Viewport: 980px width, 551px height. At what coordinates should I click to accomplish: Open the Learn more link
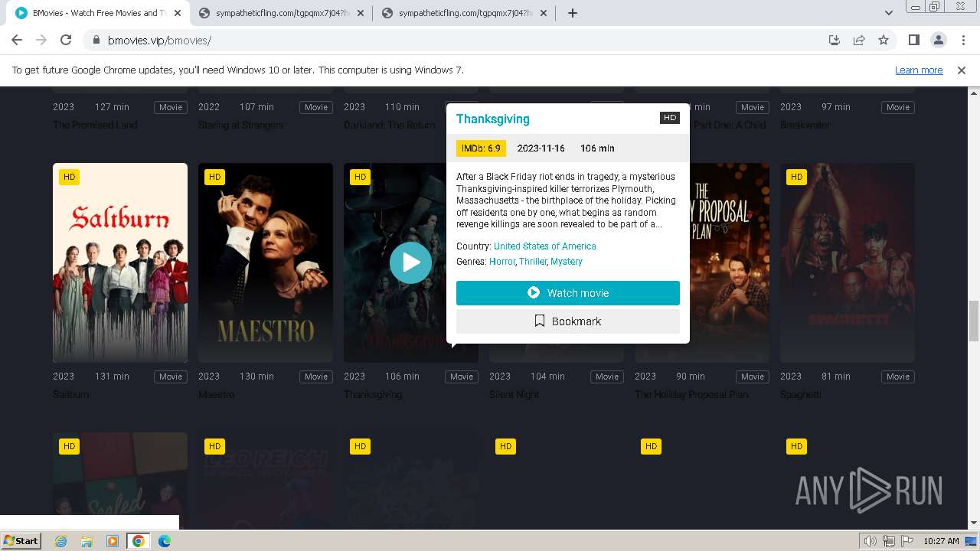click(x=919, y=70)
